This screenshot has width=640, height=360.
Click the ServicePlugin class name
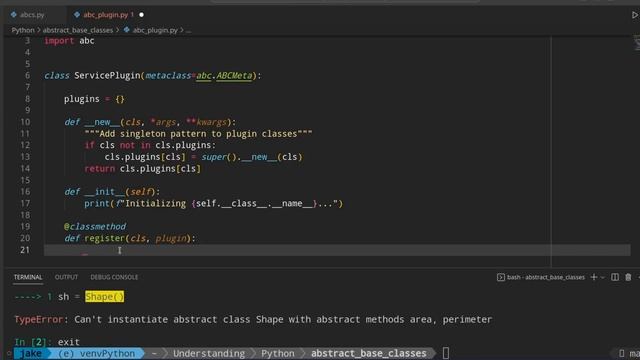[x=107, y=76]
